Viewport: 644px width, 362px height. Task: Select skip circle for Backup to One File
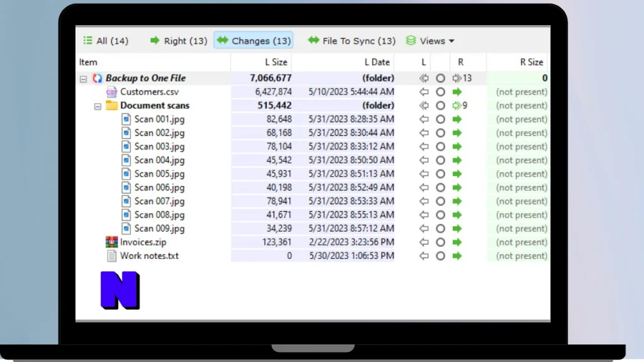point(440,78)
